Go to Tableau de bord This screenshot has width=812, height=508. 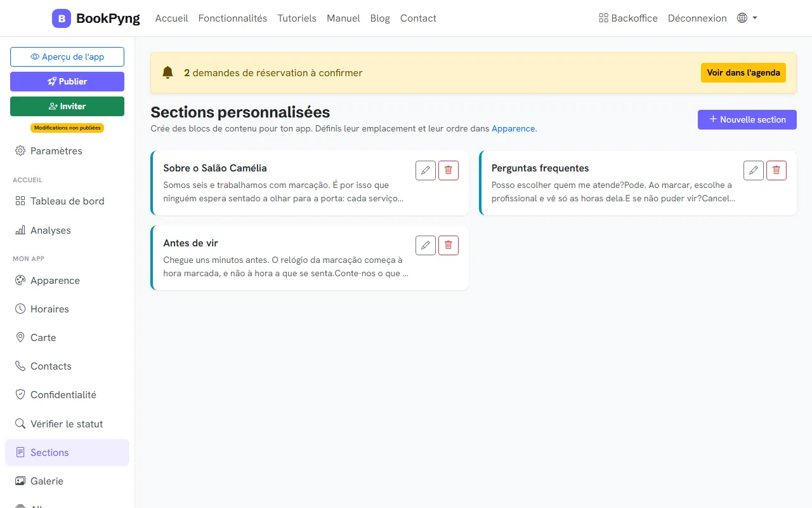(67, 201)
